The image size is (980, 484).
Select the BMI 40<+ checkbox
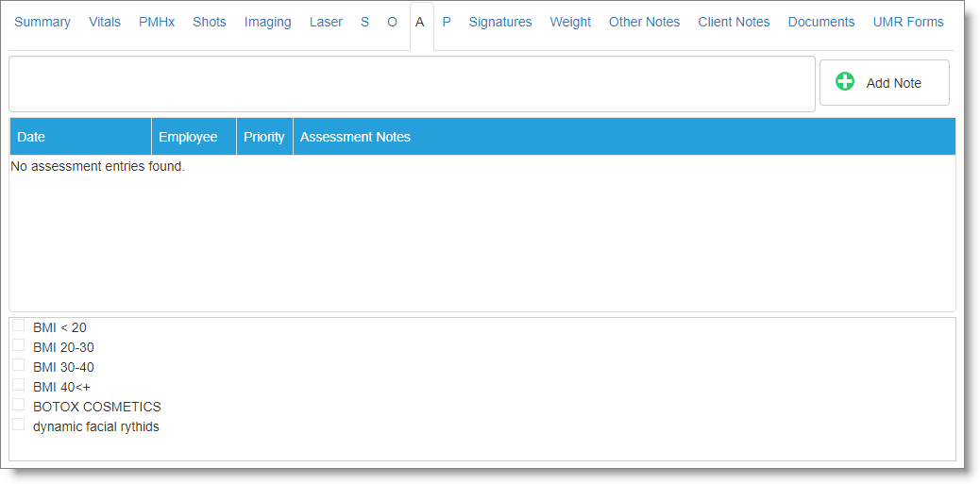click(x=19, y=385)
